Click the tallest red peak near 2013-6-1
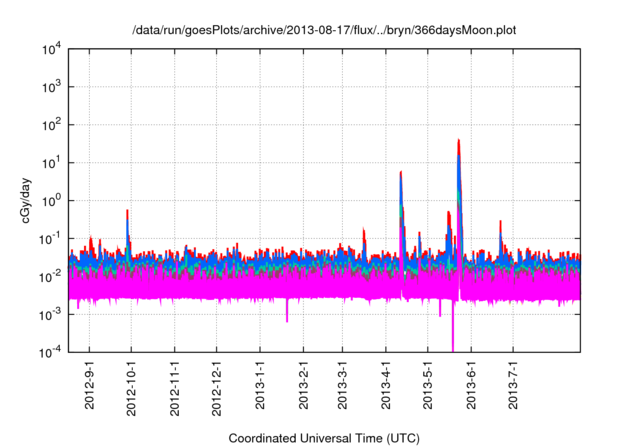Viewport: 640px width, 448px height. pos(458,142)
